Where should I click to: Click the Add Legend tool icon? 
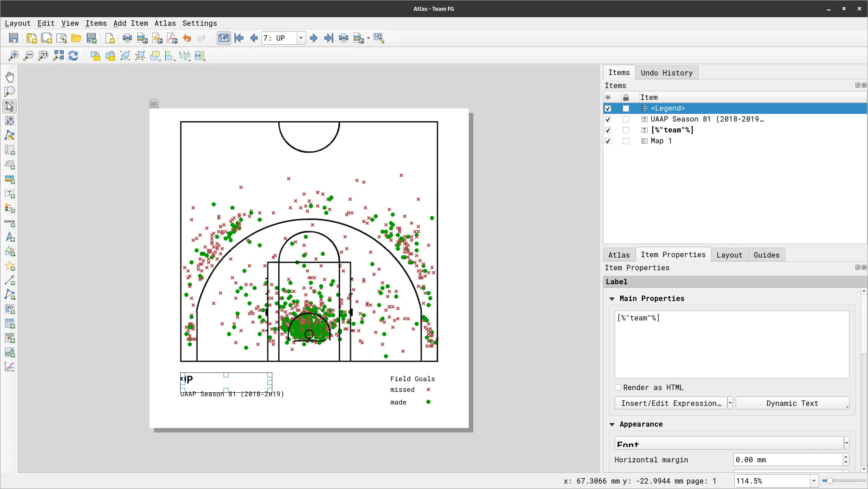tap(9, 208)
